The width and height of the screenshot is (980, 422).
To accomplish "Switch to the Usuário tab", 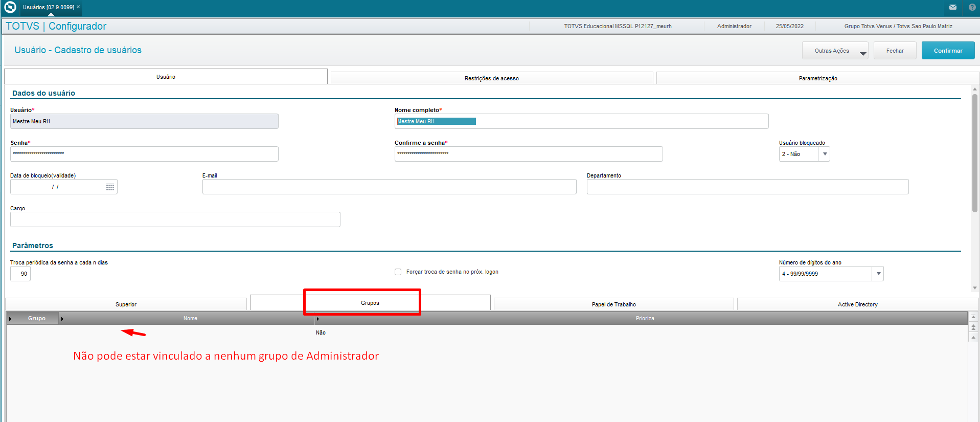I will click(x=166, y=77).
